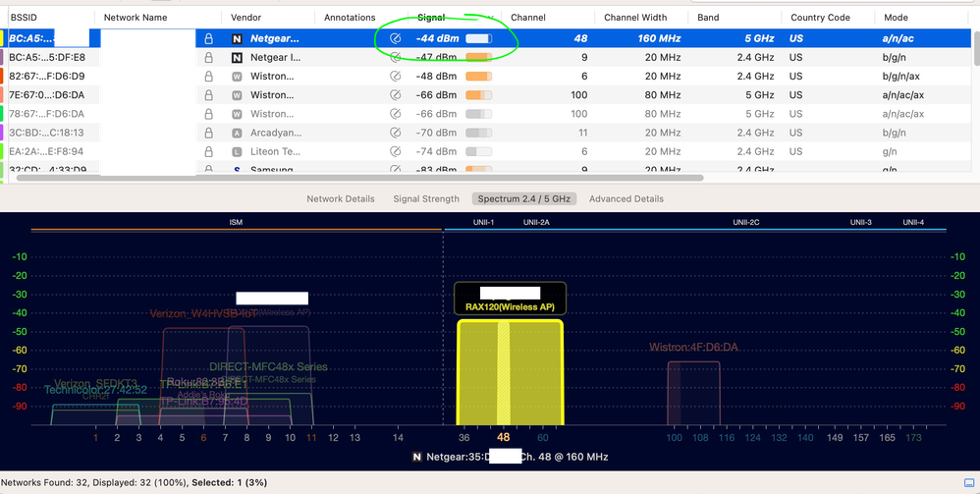Click the Annotations column header

(x=350, y=18)
